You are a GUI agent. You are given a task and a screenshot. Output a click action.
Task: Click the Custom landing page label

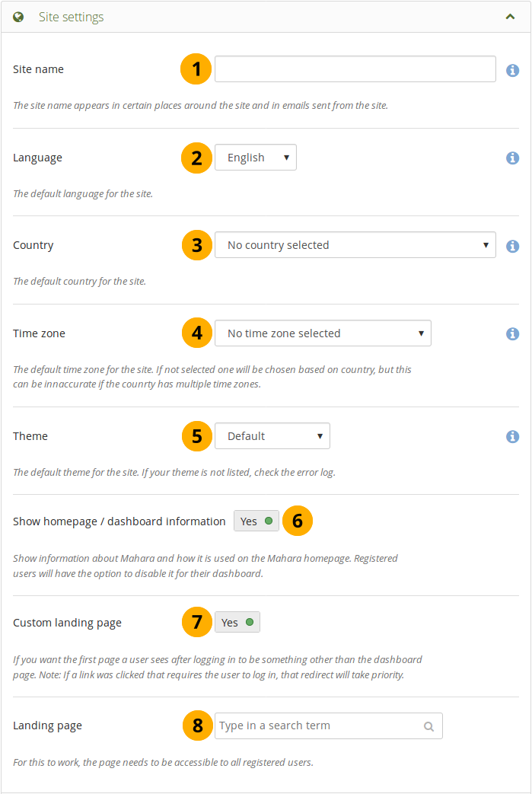pyautogui.click(x=67, y=623)
